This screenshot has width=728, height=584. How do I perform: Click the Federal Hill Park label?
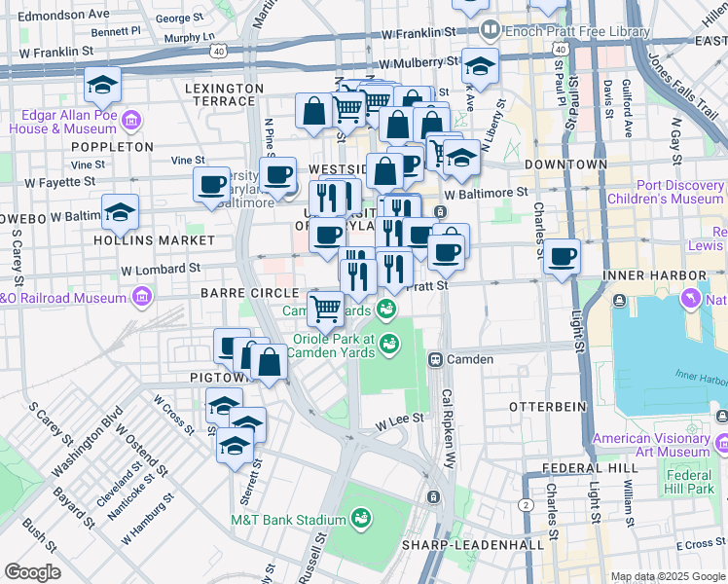click(x=689, y=482)
